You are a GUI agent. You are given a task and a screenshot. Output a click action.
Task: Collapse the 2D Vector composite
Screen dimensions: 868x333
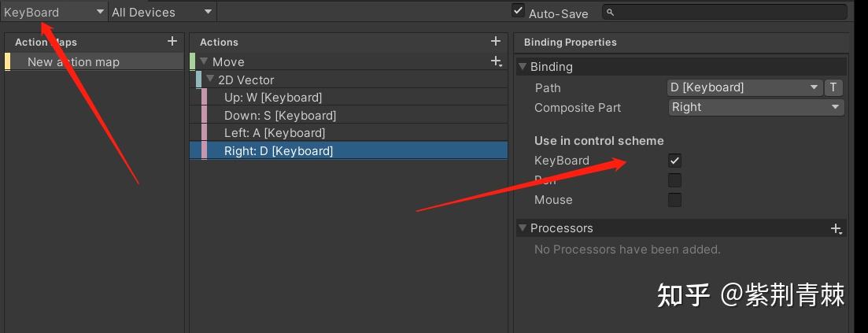(210, 80)
